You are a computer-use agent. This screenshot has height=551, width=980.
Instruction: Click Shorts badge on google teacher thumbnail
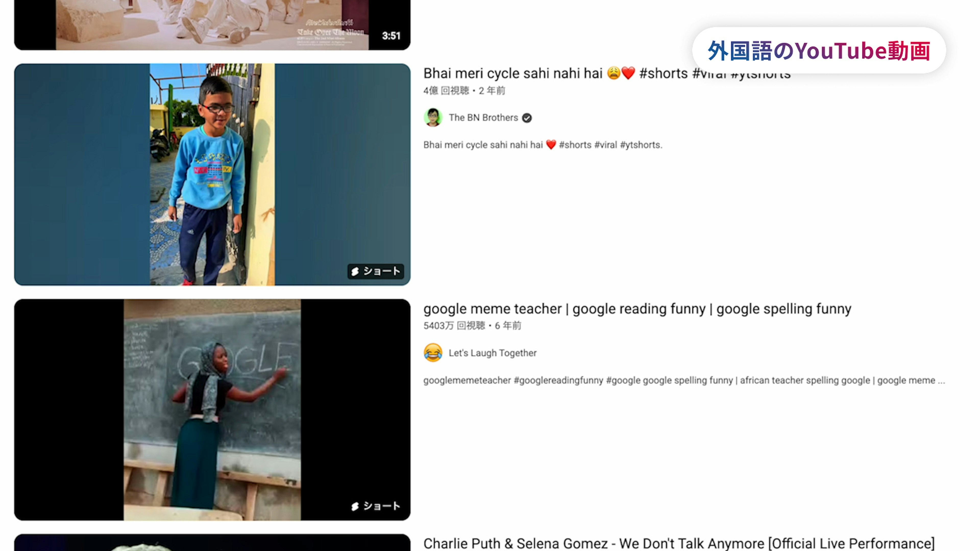coord(375,506)
